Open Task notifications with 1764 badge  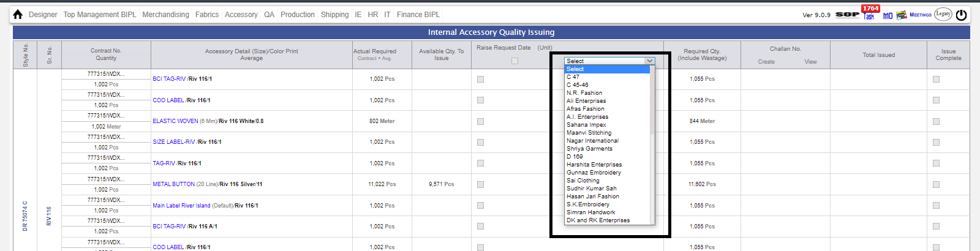pos(870,12)
